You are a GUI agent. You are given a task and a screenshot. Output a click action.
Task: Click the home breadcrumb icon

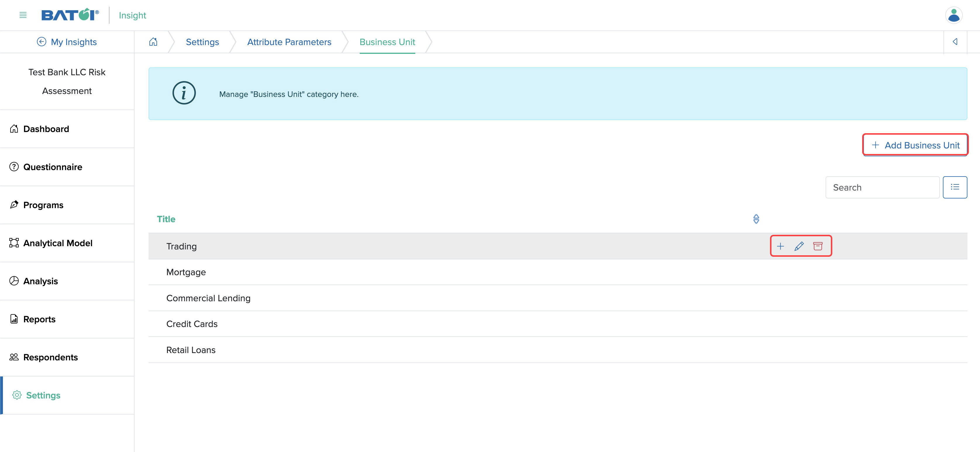[153, 42]
